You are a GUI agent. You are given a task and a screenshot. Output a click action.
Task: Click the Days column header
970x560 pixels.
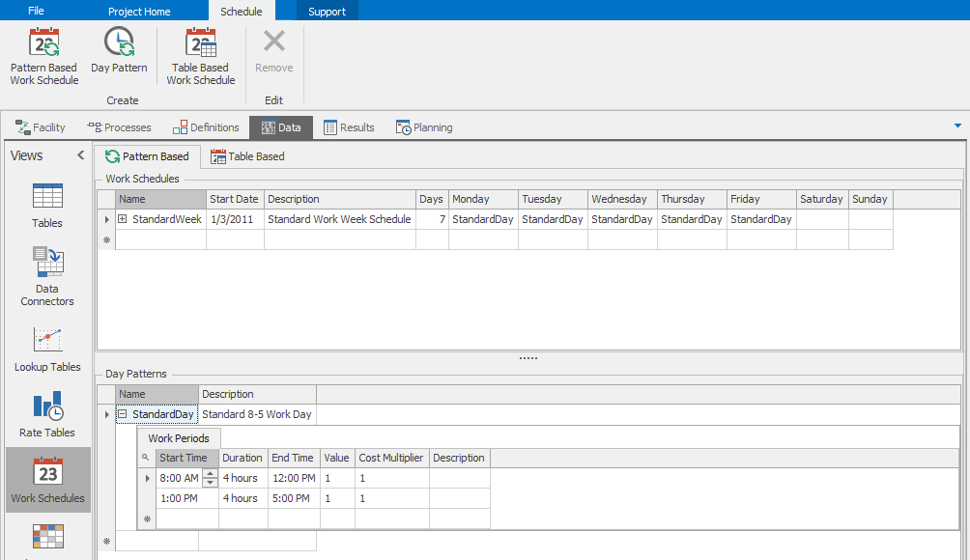click(432, 199)
